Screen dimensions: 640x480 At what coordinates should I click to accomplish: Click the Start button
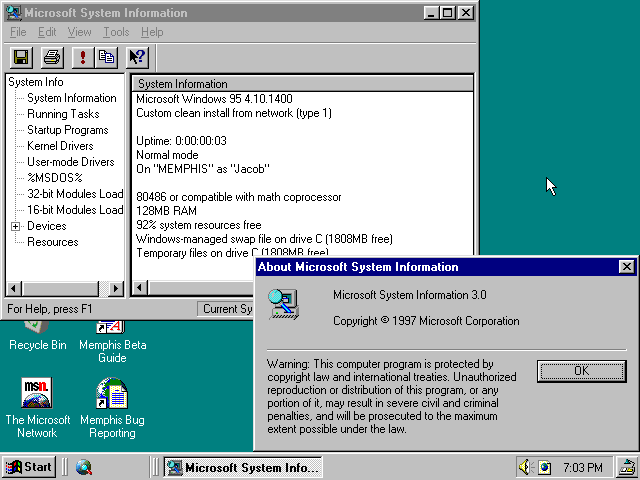(x=29, y=467)
